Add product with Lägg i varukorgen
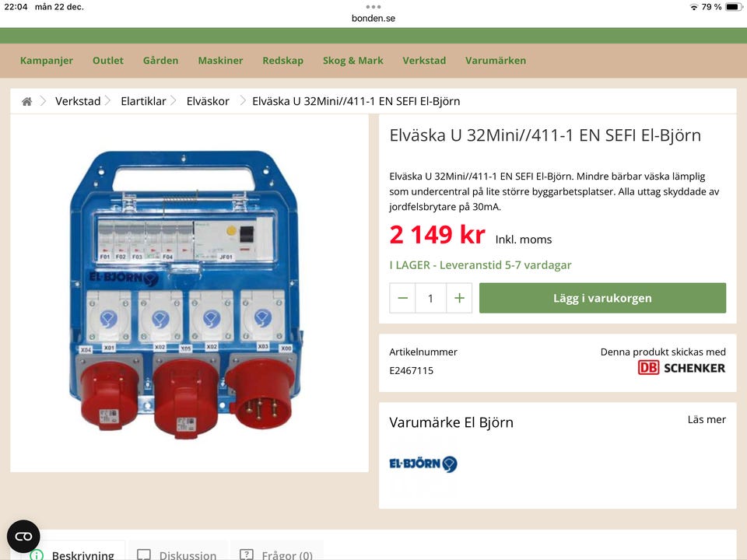Screen dimensions: 747x560 point(602,298)
